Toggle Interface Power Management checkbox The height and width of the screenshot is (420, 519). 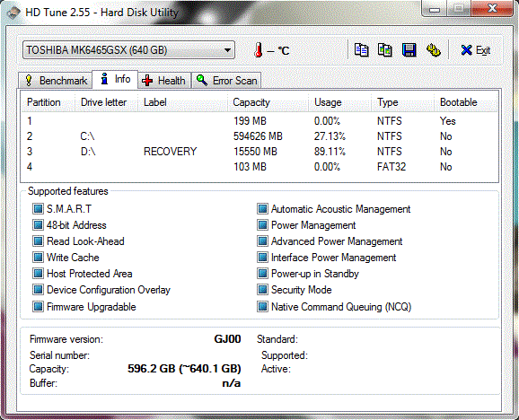click(x=262, y=258)
